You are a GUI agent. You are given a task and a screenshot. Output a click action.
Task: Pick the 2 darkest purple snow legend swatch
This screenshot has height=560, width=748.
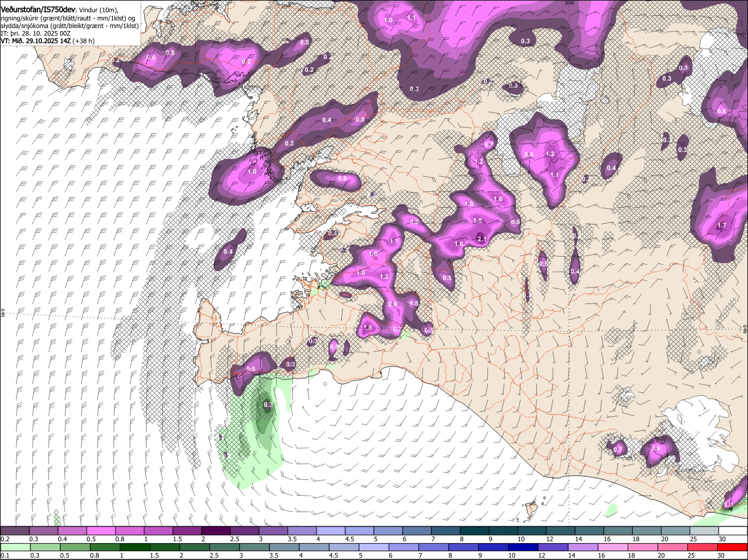216,530
